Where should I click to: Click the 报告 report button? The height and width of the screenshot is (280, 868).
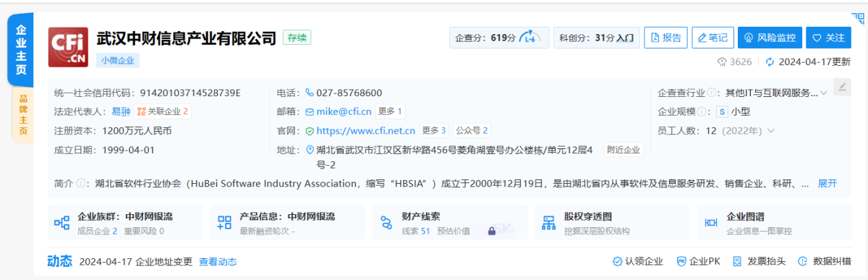pyautogui.click(x=666, y=37)
